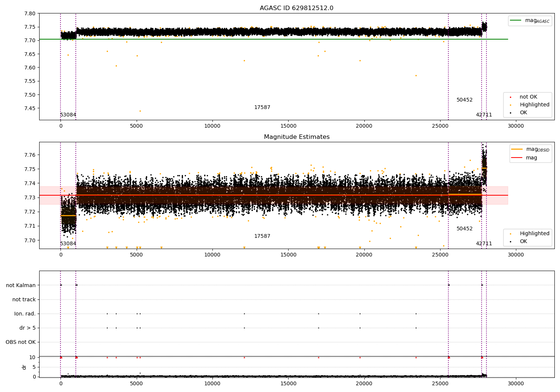Image resolution: width=560 pixels, height=392 pixels.
Task: Click obsid label '17587' in top plot
Action: pos(262,108)
